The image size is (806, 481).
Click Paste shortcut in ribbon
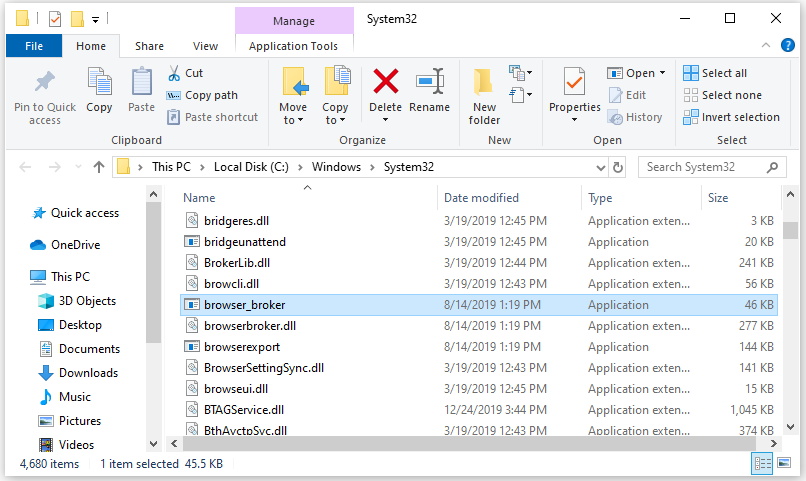click(212, 117)
